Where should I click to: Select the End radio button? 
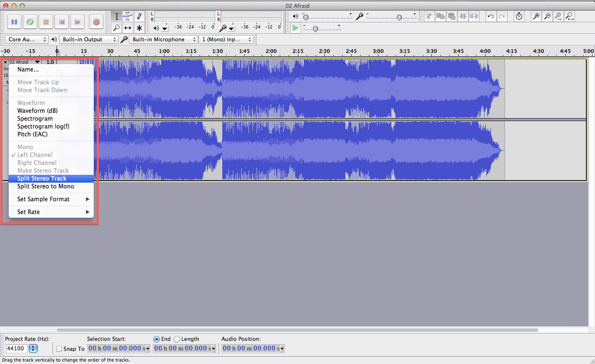pyautogui.click(x=157, y=339)
